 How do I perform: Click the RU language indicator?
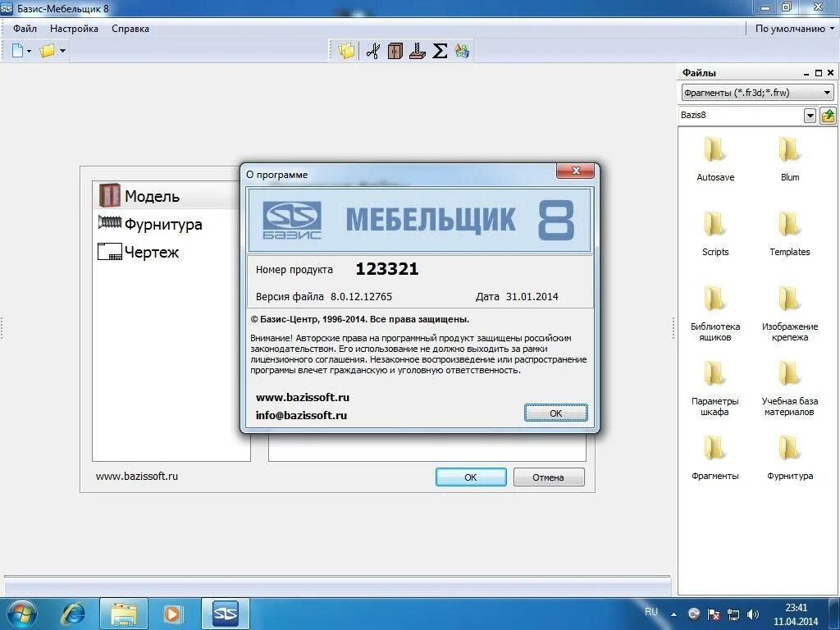click(651, 611)
